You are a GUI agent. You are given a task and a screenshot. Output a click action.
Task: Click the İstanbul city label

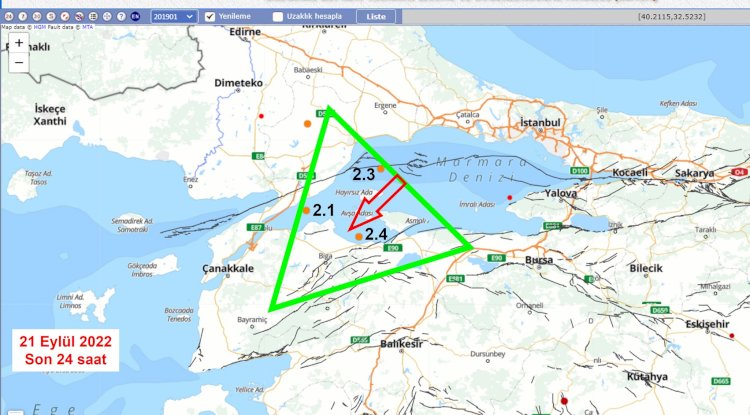click(x=540, y=123)
